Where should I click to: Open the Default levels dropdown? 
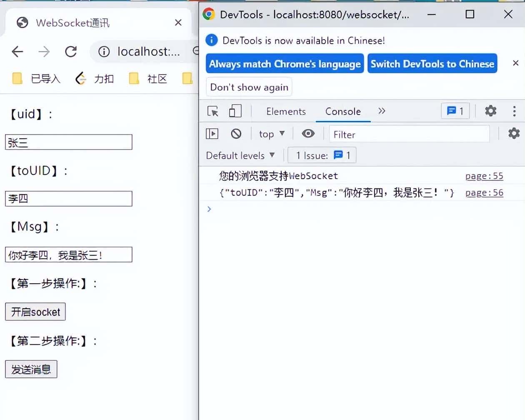pos(240,155)
